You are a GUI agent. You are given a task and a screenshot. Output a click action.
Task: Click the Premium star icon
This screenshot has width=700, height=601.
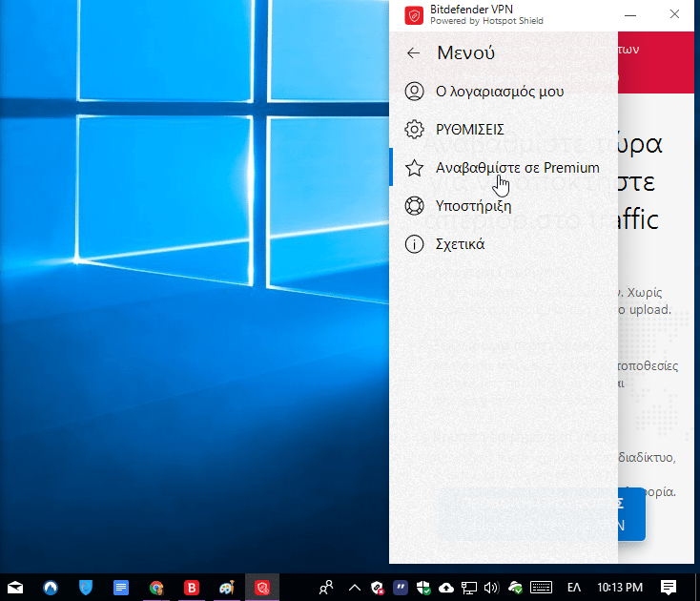click(414, 168)
